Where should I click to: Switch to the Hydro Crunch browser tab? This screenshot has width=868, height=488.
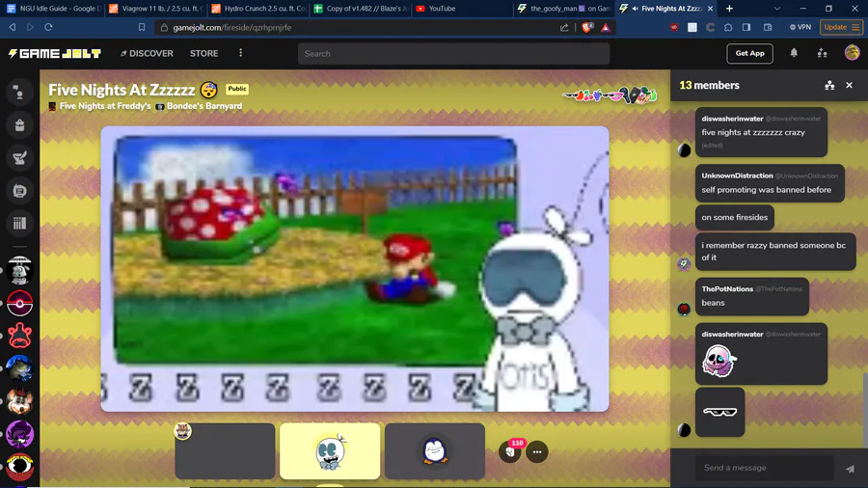tap(258, 9)
